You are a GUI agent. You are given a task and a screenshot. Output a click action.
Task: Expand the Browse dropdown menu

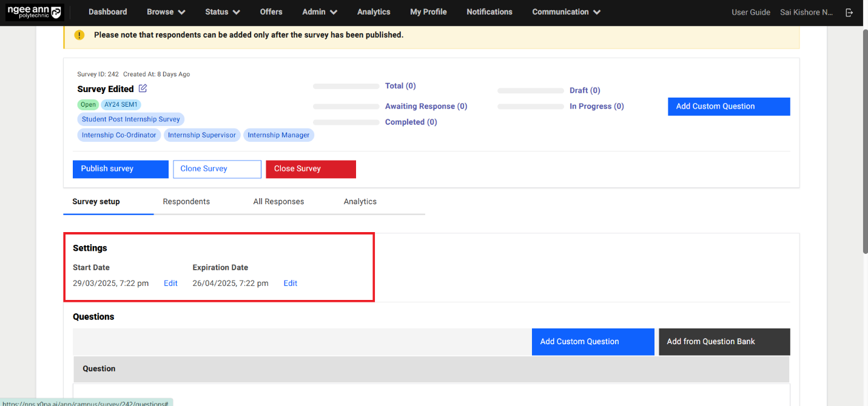click(166, 12)
